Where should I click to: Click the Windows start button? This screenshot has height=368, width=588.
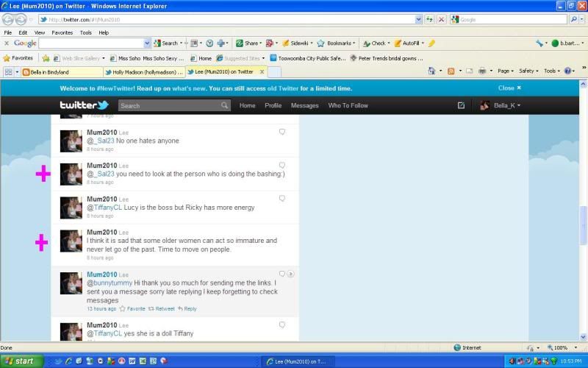coord(22,361)
